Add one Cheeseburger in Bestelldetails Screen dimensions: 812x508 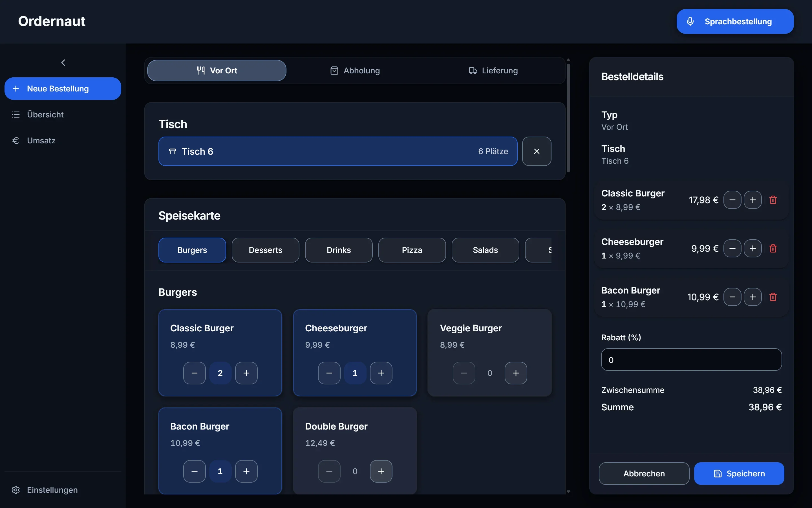pyautogui.click(x=753, y=248)
